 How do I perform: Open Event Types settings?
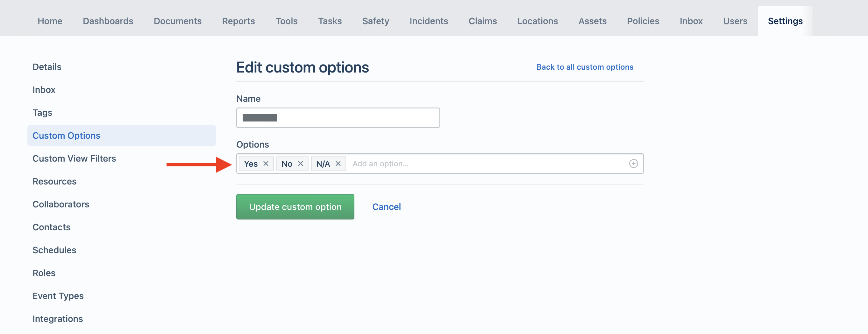click(58, 296)
